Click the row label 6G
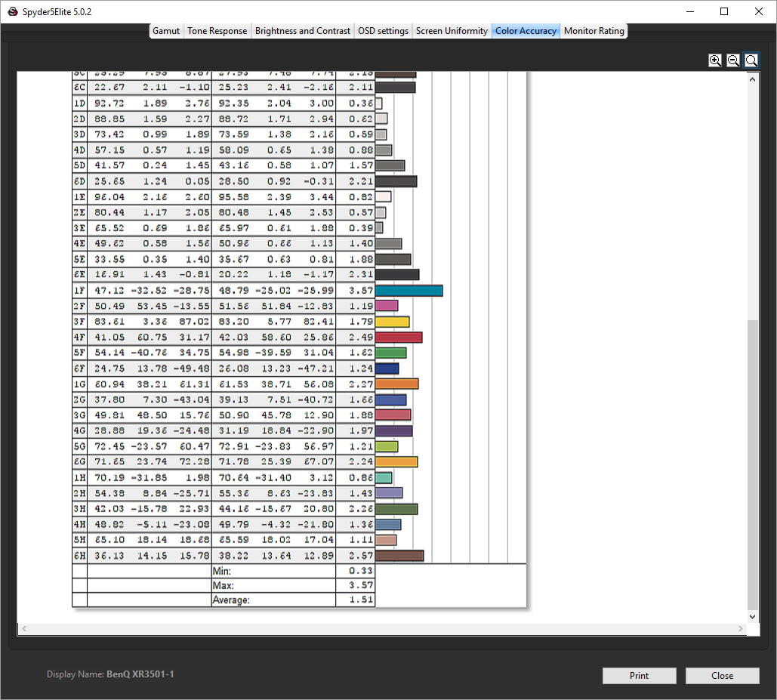Viewport: 777px width, 700px height. pos(80,461)
